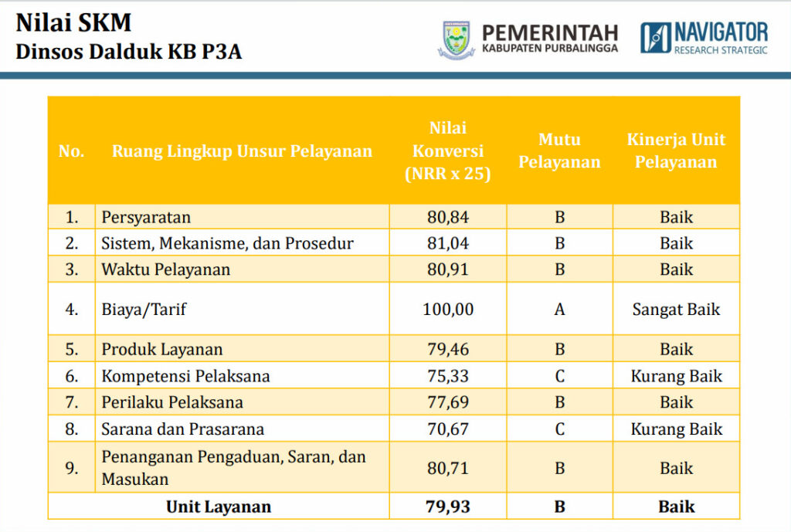Click the Unit Layanan total value 79,93
Image resolution: width=791 pixels, height=532 pixels.
448,507
